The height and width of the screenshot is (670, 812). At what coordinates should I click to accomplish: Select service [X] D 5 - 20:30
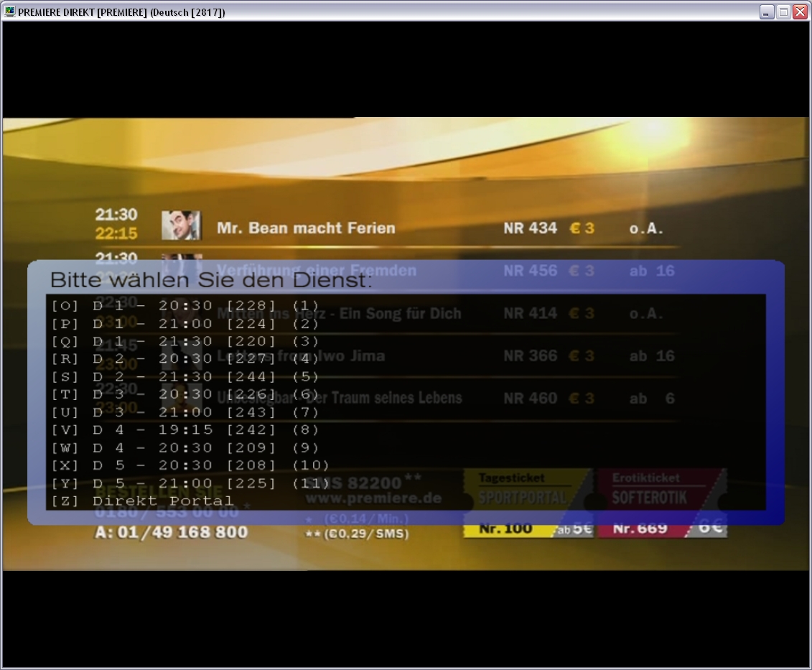190,465
